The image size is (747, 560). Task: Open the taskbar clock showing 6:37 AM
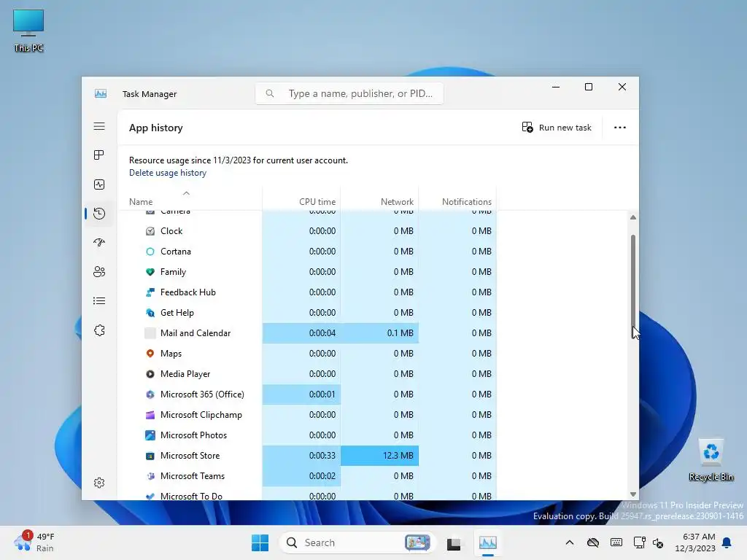click(695, 542)
